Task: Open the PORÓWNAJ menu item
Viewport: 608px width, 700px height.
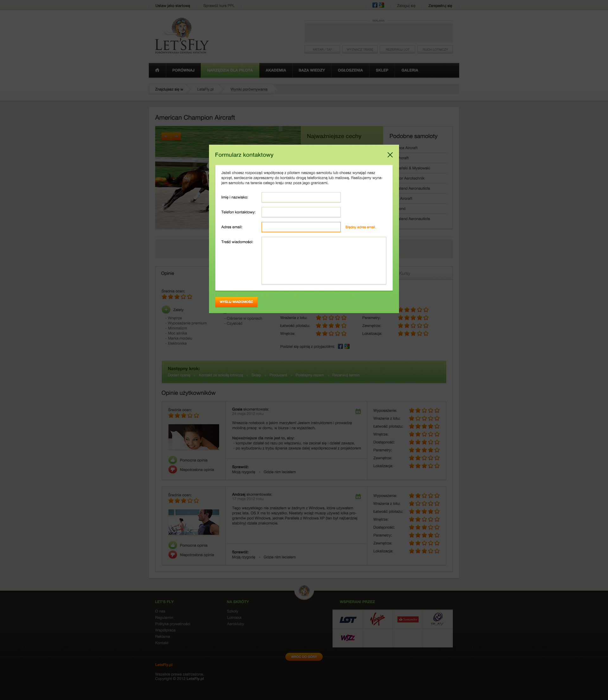Action: click(183, 70)
